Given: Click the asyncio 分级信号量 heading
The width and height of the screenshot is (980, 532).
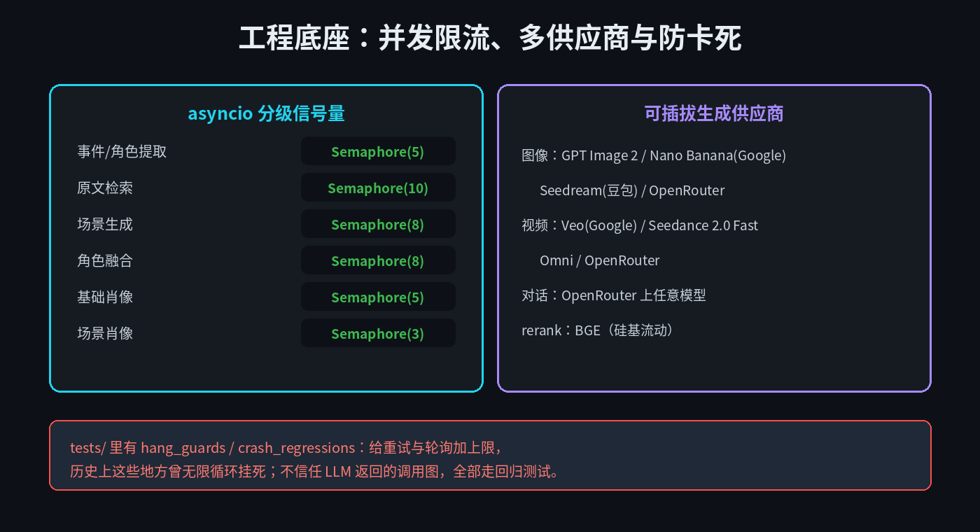Looking at the screenshot, I should tap(266, 113).
